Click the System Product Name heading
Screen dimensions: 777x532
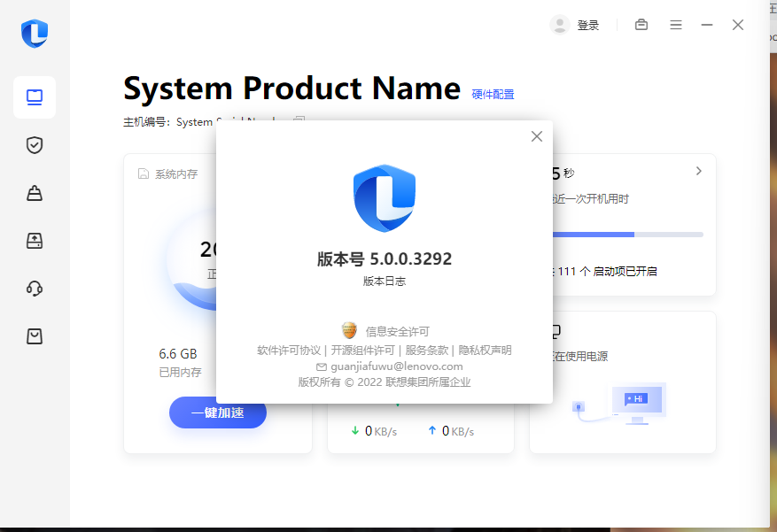[x=291, y=89]
